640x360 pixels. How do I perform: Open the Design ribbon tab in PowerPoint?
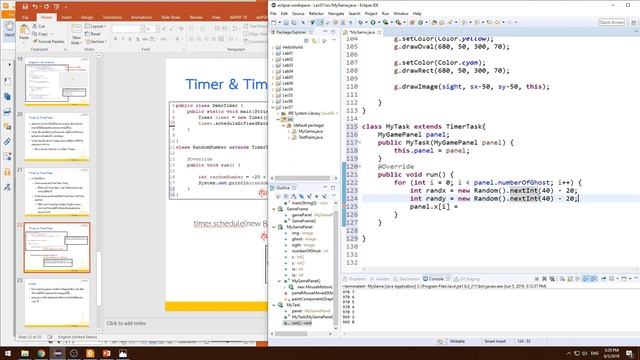click(87, 17)
